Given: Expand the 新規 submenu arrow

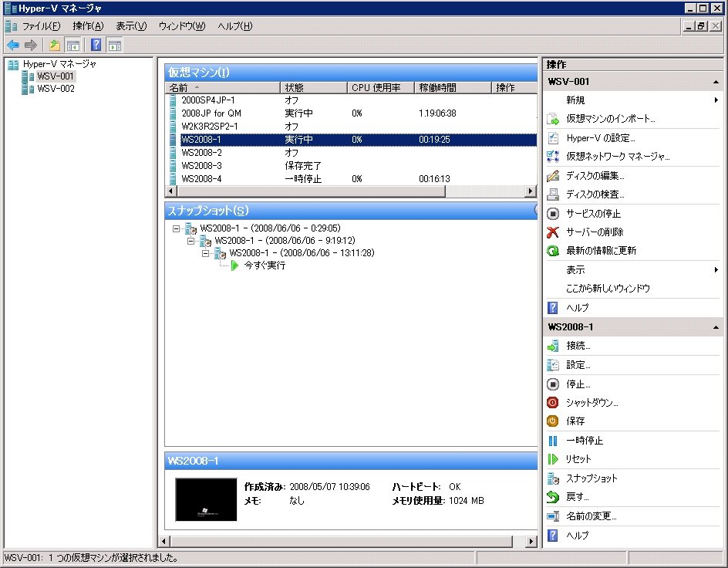Looking at the screenshot, I should (x=716, y=100).
